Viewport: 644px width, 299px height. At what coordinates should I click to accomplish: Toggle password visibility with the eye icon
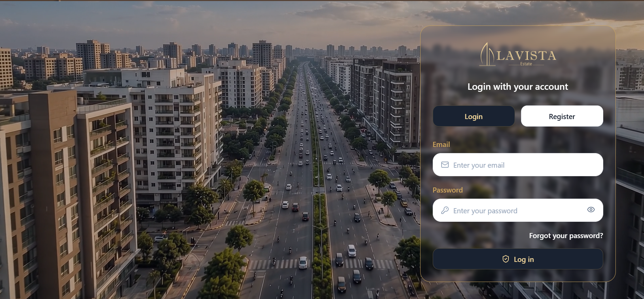[591, 210]
